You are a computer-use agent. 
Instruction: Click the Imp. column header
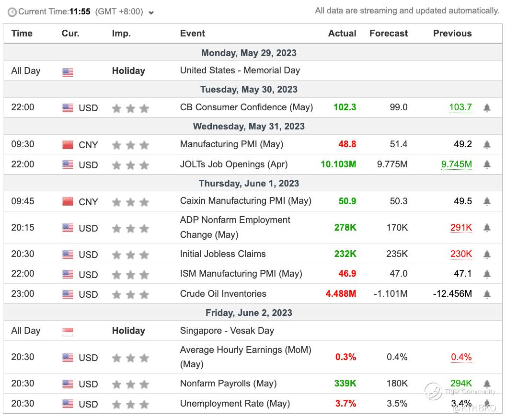[121, 34]
